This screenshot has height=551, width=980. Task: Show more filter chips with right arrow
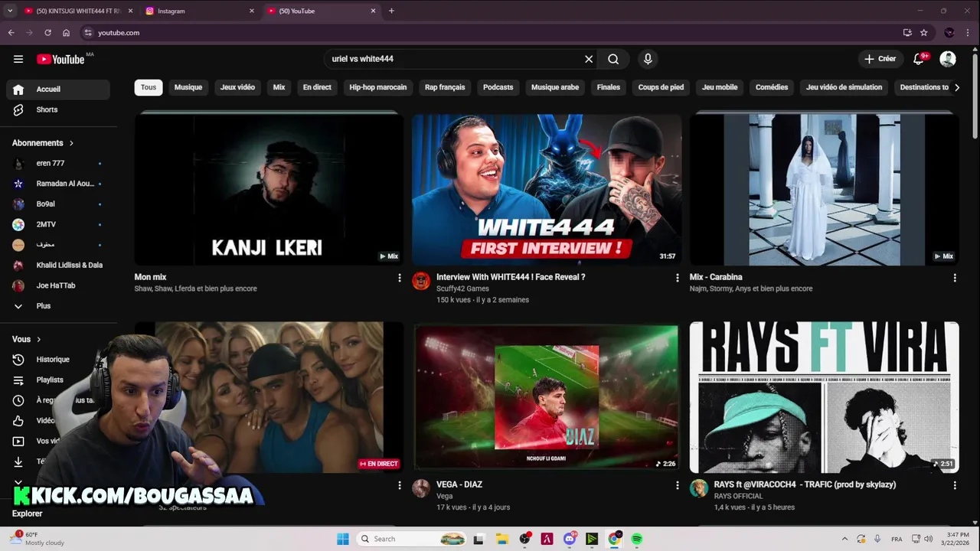(956, 87)
